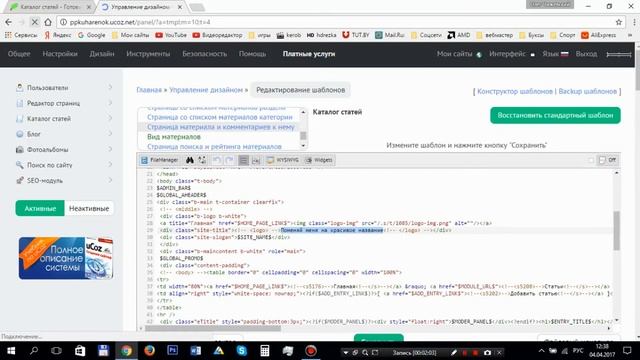The width and height of the screenshot is (640, 360).
Task: Click into code line with site-slogan
Action: click(x=225, y=237)
